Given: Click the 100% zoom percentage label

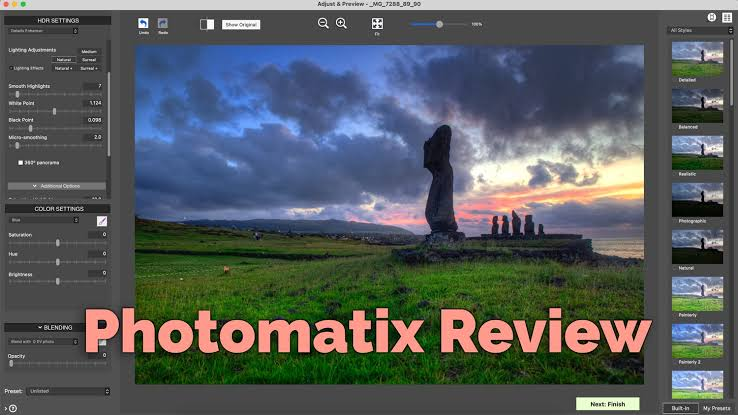Looking at the screenshot, I should 476,24.
